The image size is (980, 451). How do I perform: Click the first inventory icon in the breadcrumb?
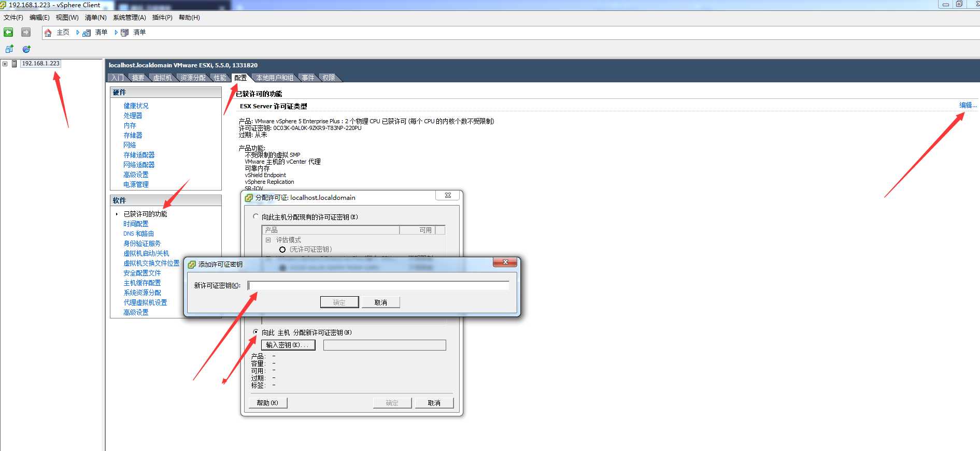click(86, 33)
